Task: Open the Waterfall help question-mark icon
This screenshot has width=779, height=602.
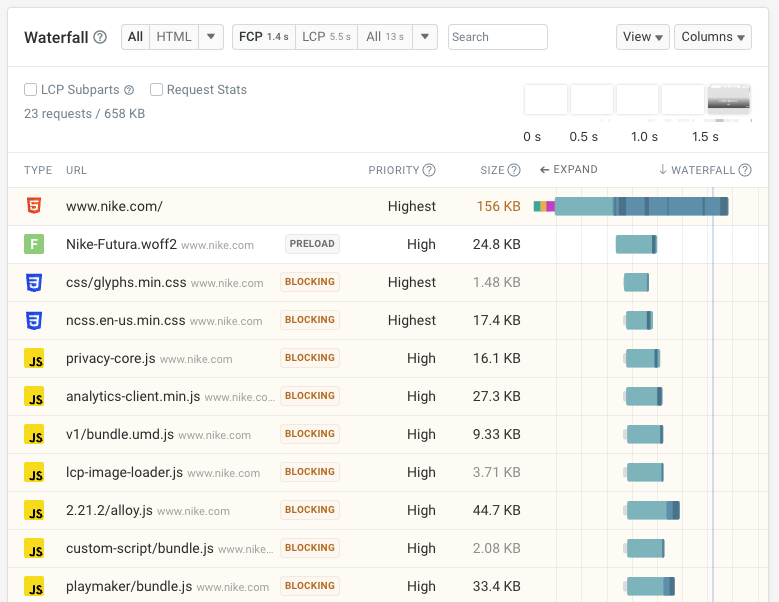Action: [x=100, y=37]
